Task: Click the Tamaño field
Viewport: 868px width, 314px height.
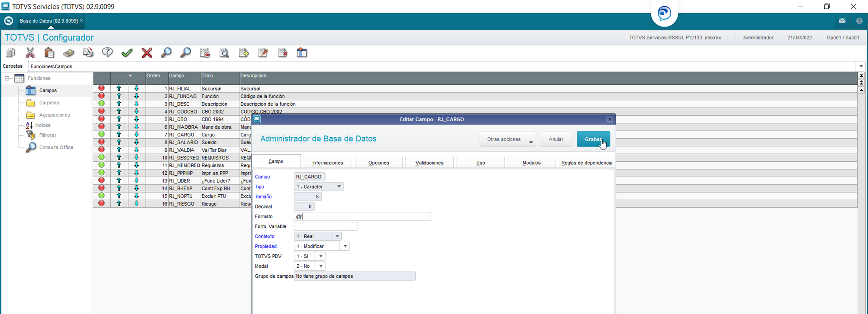Action: [308, 197]
